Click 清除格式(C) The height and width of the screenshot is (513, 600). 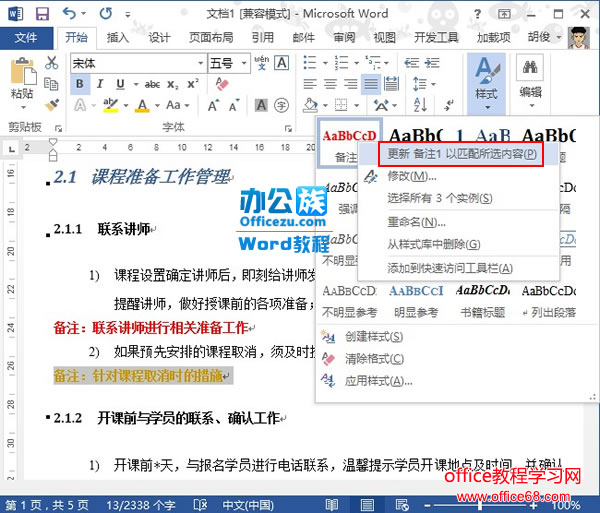click(374, 359)
